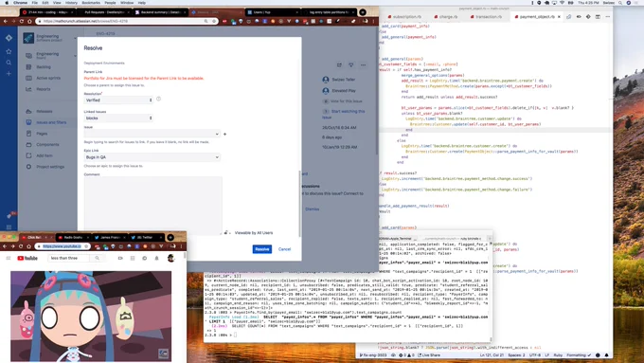Open the Linked Issues dropdown showing blocks
The width and height of the screenshot is (644, 363).
point(118,118)
